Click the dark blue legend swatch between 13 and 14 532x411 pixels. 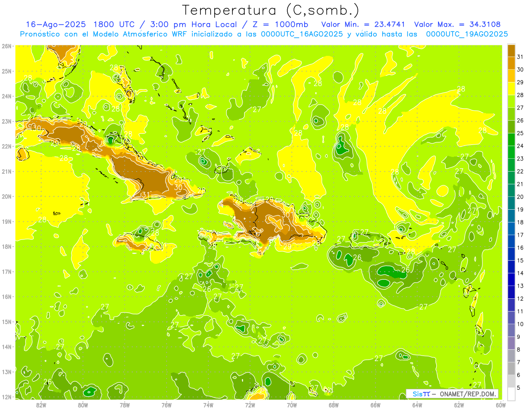(x=511, y=279)
